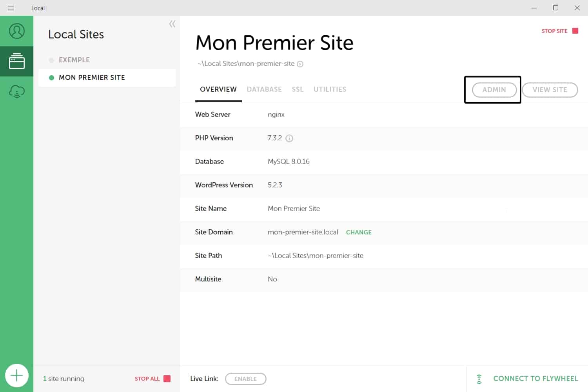Click the nginx web server value
Screen dimensions: 588x392
(276, 114)
